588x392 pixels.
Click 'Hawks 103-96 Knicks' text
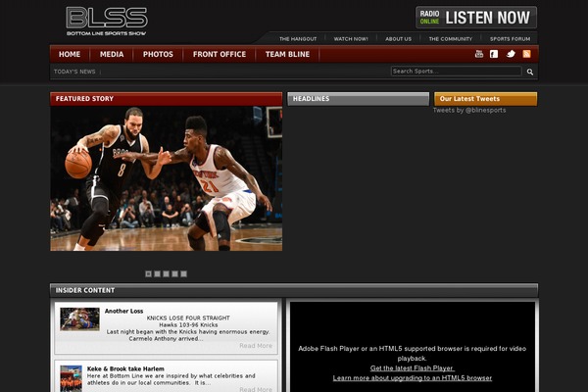(x=188, y=324)
